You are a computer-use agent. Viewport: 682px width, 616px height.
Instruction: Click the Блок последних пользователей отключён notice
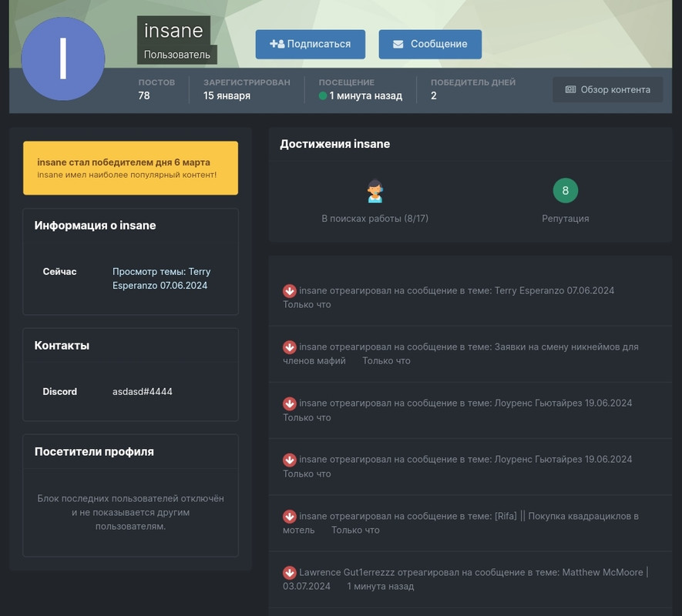point(130,512)
